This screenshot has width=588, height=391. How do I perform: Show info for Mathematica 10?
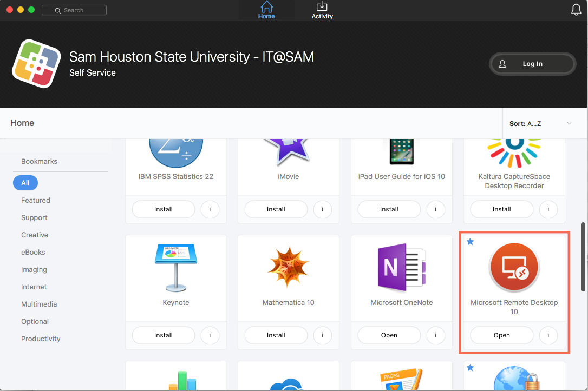[x=323, y=335]
